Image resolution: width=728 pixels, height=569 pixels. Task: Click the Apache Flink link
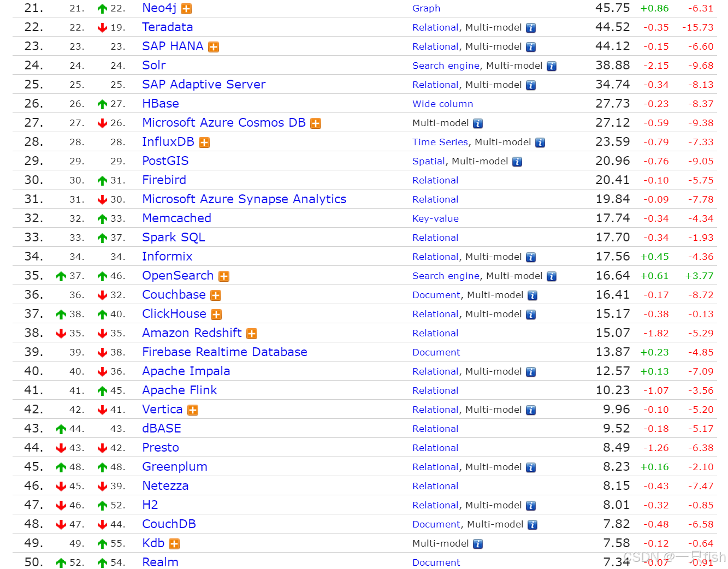(x=180, y=390)
